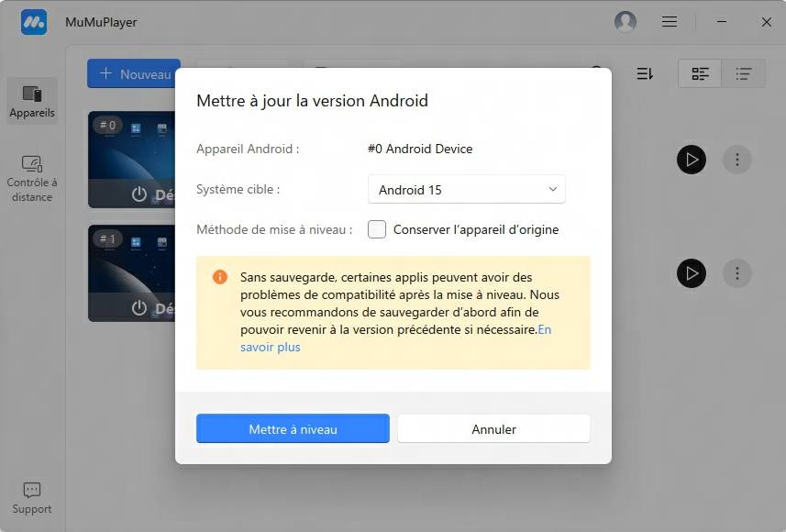Screen dimensions: 786x532
Task: Enable Conserver l'appareil d'origine checkbox
Action: click(x=377, y=229)
